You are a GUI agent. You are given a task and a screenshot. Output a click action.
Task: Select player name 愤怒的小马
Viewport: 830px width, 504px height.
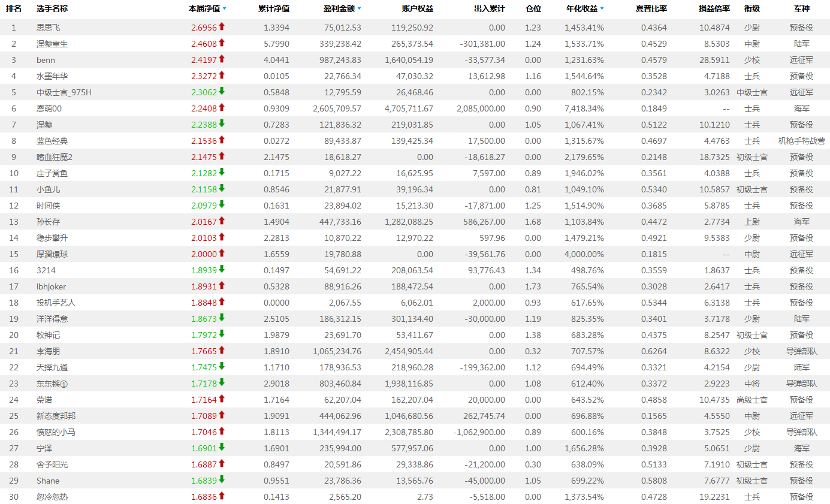tap(56, 432)
